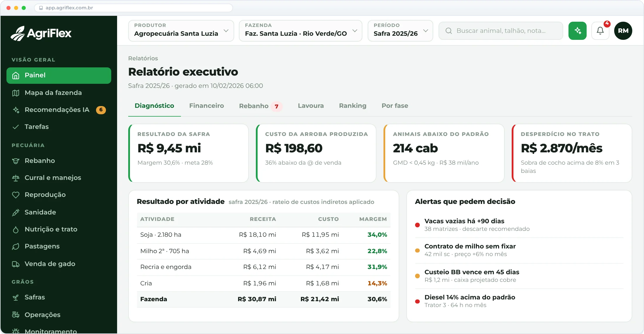Click the Cria margin 14,3%

pyautogui.click(x=377, y=284)
